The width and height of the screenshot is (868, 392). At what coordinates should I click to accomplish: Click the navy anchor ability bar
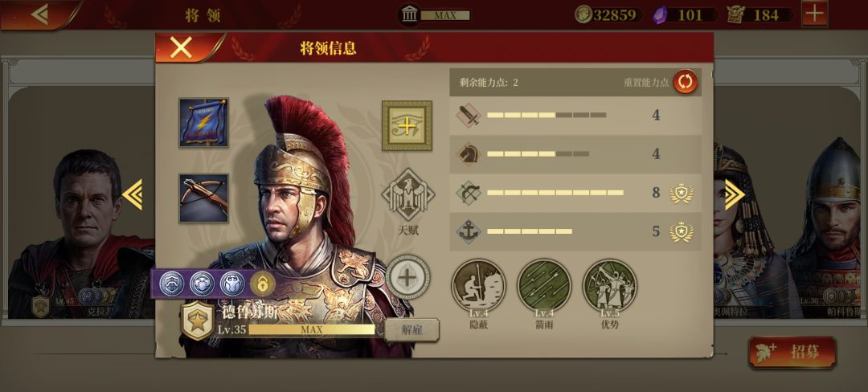pyautogui.click(x=575, y=231)
